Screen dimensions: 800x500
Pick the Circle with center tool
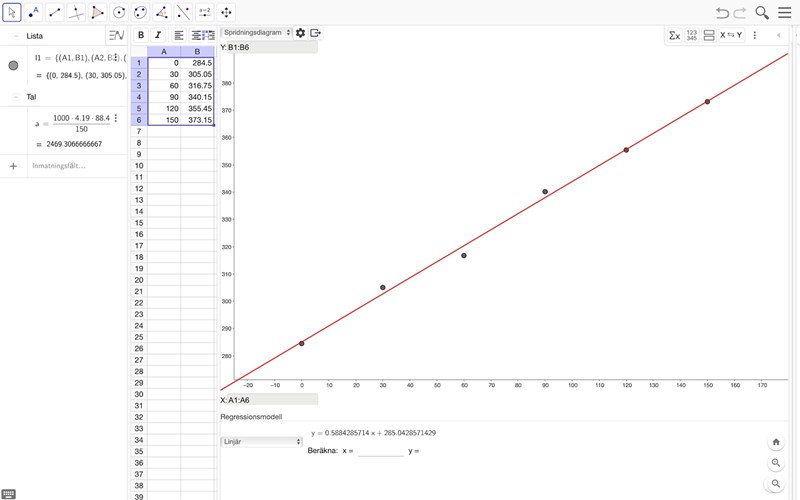point(119,13)
